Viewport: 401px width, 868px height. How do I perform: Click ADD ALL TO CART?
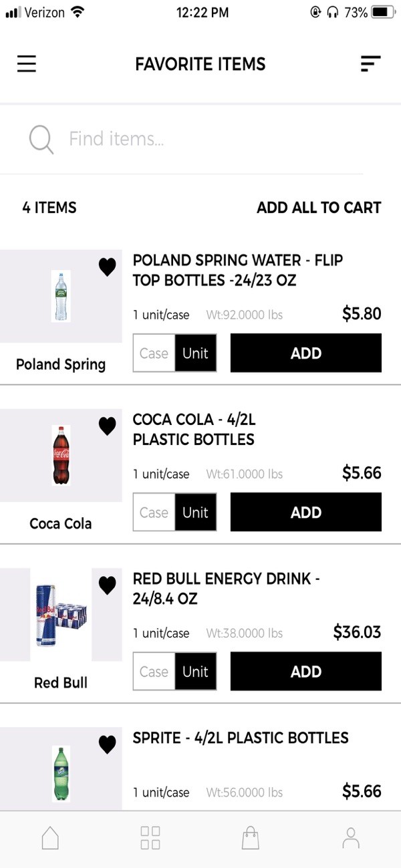click(x=319, y=208)
